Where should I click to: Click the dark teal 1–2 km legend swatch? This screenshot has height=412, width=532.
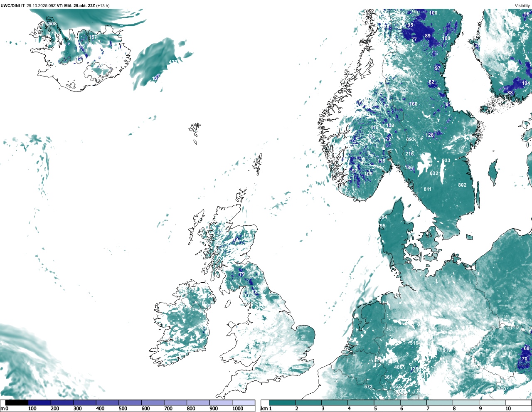(x=282, y=402)
